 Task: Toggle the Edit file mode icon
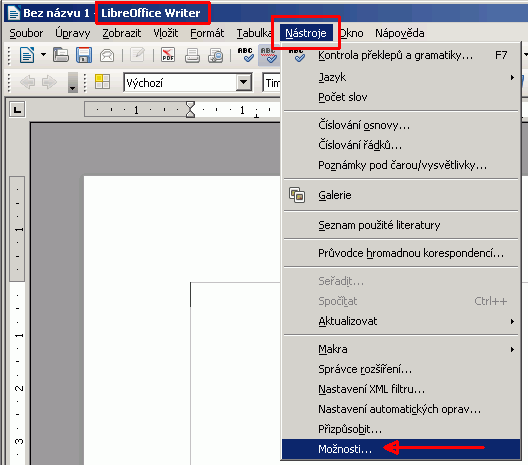pos(137,55)
